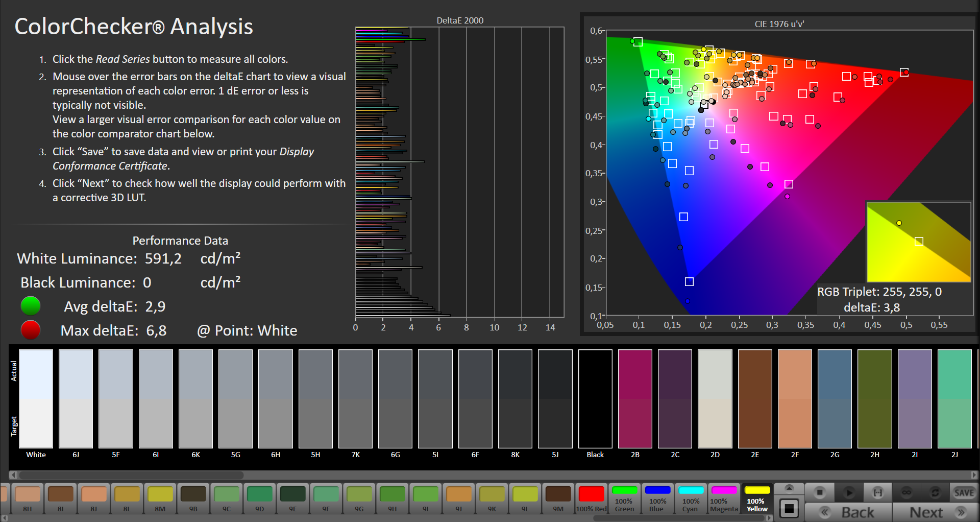Image resolution: width=980 pixels, height=522 pixels.
Task: Select the 9F color button
Action: pos(326,499)
